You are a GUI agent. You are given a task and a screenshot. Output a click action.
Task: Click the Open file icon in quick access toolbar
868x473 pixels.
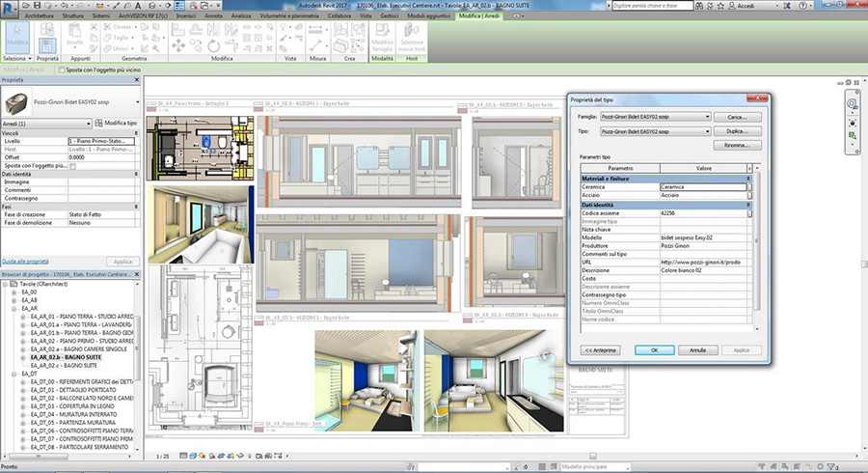click(x=26, y=6)
